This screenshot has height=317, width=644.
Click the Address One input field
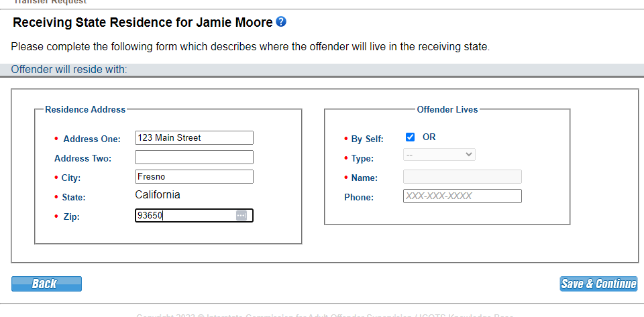pyautogui.click(x=194, y=138)
